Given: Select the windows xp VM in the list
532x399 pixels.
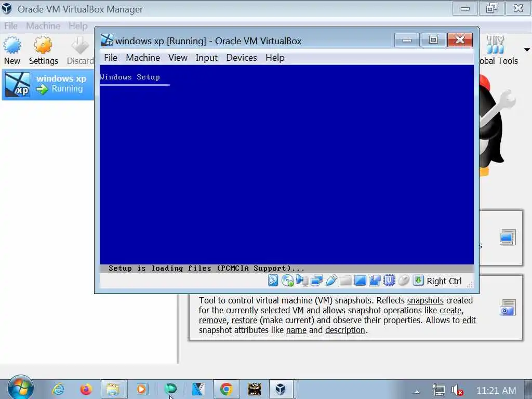Looking at the screenshot, I should pyautogui.click(x=48, y=85).
